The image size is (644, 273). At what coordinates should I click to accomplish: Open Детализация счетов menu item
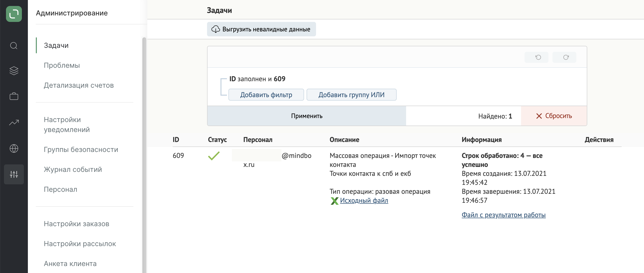[79, 85]
